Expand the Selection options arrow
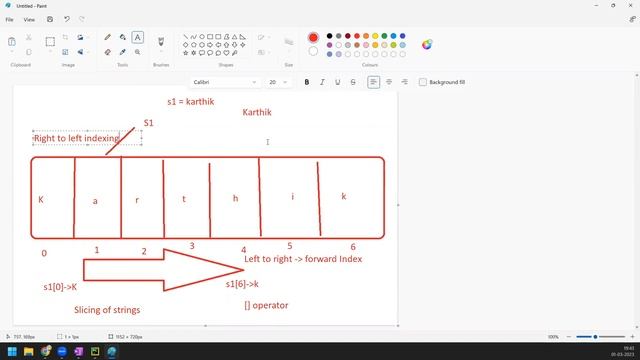Image resolution: width=640 pixels, height=360 pixels. point(50,52)
